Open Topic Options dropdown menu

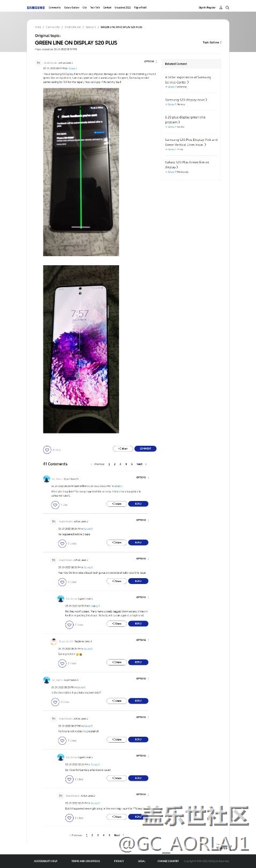tap(212, 42)
